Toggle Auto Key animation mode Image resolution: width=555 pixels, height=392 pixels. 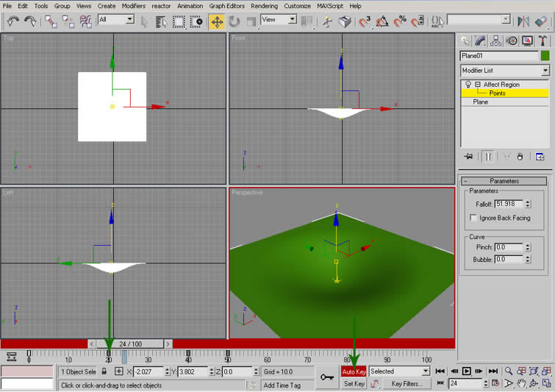353,371
